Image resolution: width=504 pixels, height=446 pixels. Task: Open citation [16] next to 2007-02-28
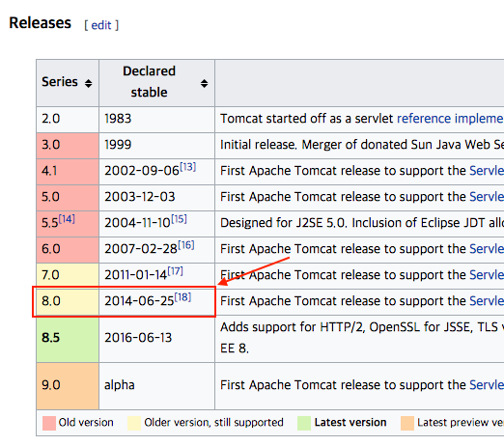(186, 245)
